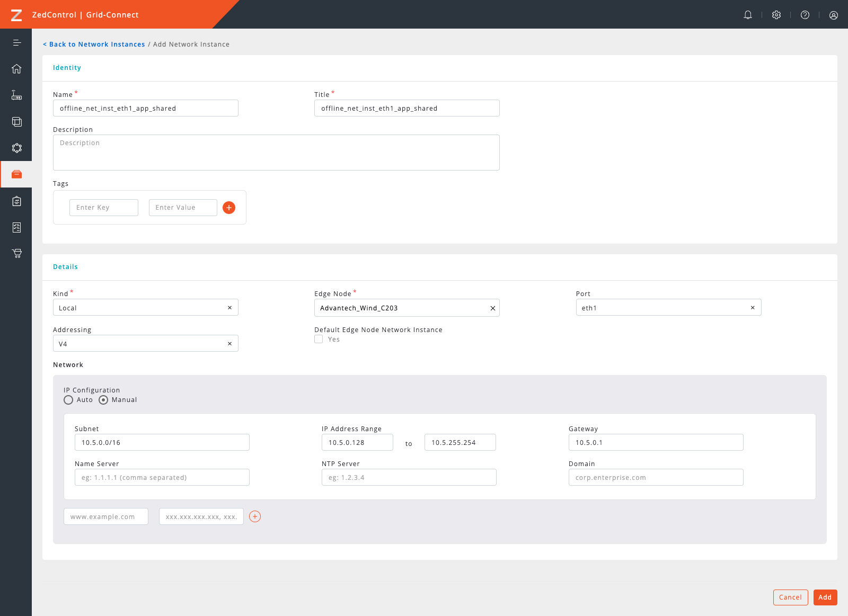Add tag with the orange plus button

coord(229,208)
